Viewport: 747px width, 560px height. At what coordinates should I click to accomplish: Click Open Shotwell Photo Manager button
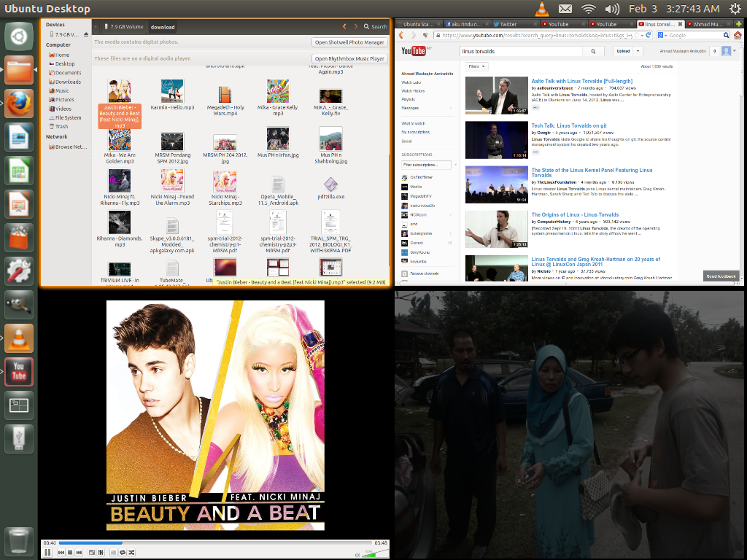(x=349, y=42)
